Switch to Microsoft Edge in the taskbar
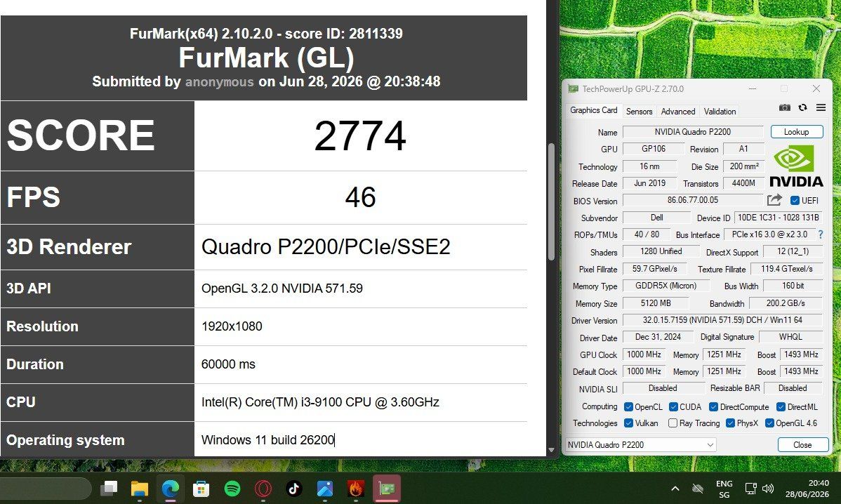 tap(171, 489)
